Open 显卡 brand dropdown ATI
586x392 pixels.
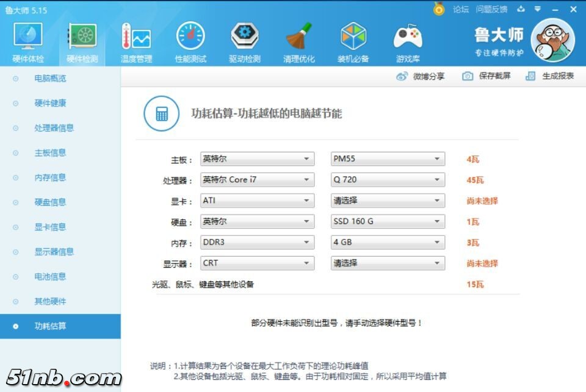(x=257, y=201)
